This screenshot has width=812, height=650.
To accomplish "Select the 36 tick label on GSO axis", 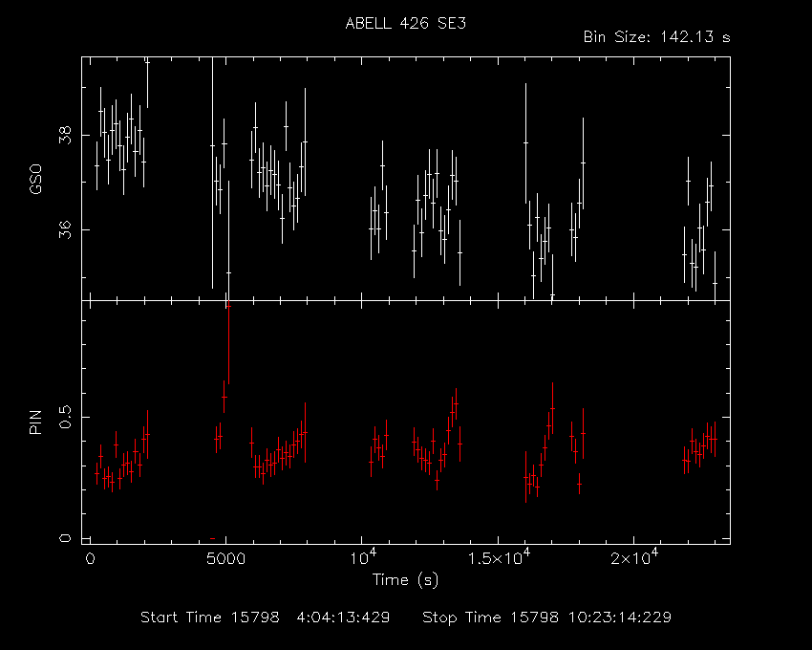I will coord(65,229).
